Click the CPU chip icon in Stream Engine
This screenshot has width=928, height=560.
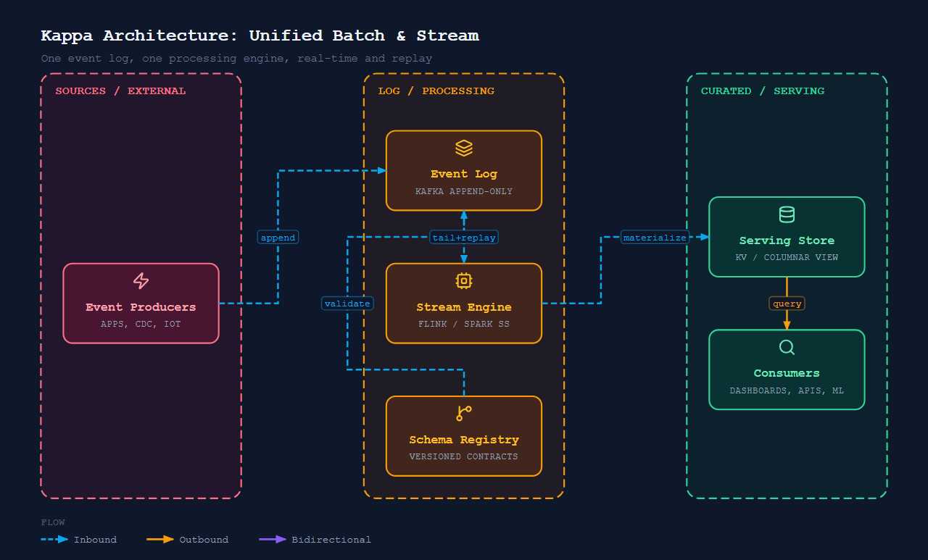coord(464,281)
